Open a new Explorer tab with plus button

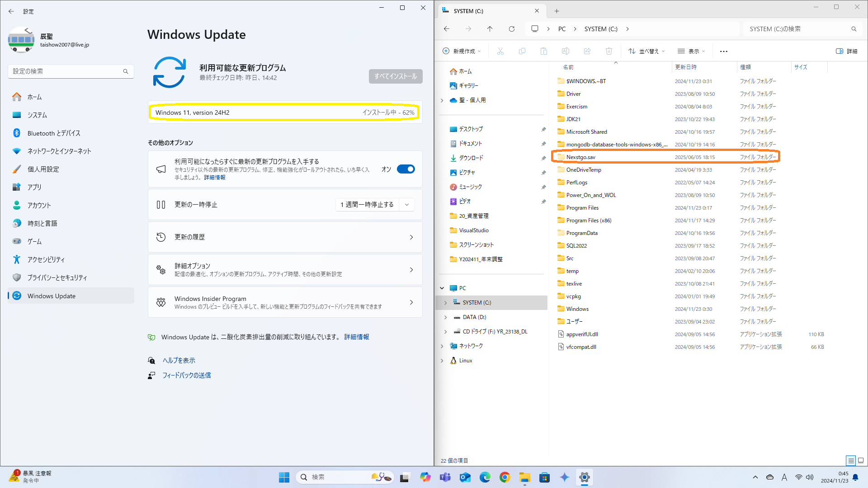tap(557, 11)
